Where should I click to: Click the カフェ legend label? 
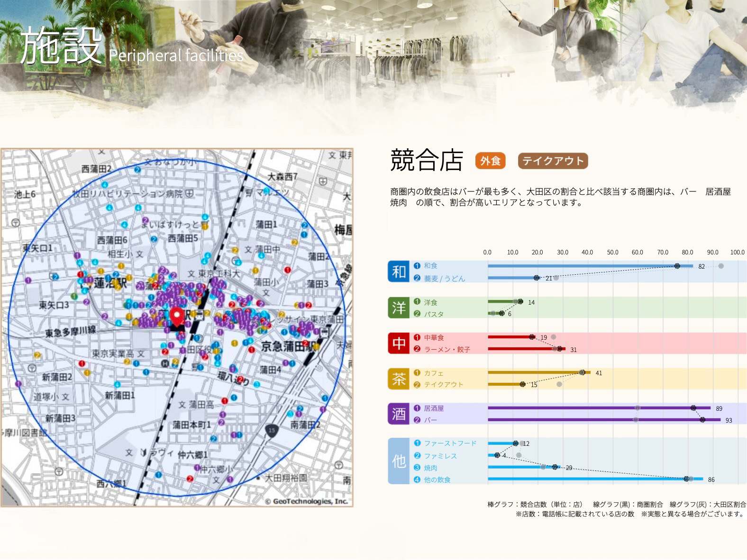433,373
